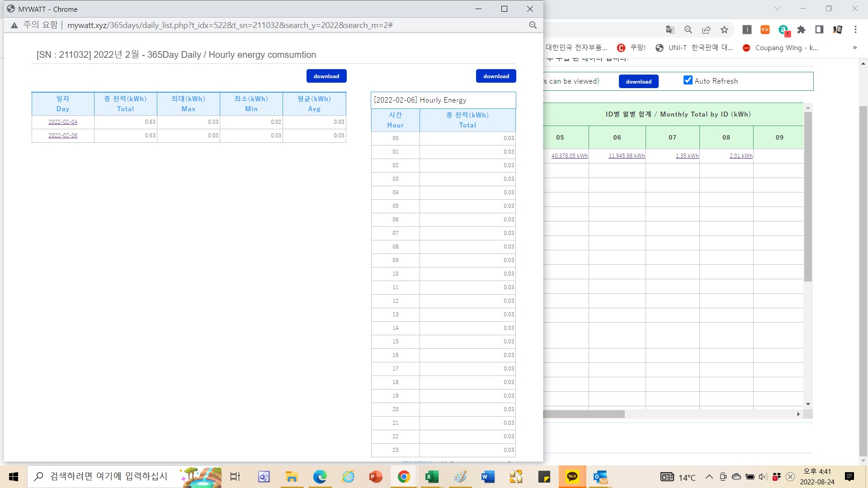Click the 총 전력 Total column header in daily table
The height and width of the screenshot is (488, 868).
tap(126, 104)
